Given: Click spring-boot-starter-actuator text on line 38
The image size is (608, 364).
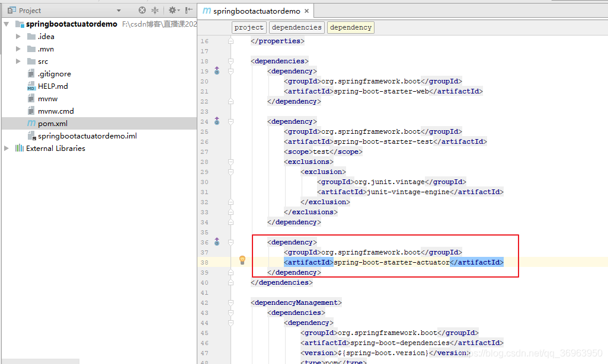Looking at the screenshot, I should pyautogui.click(x=392, y=263).
